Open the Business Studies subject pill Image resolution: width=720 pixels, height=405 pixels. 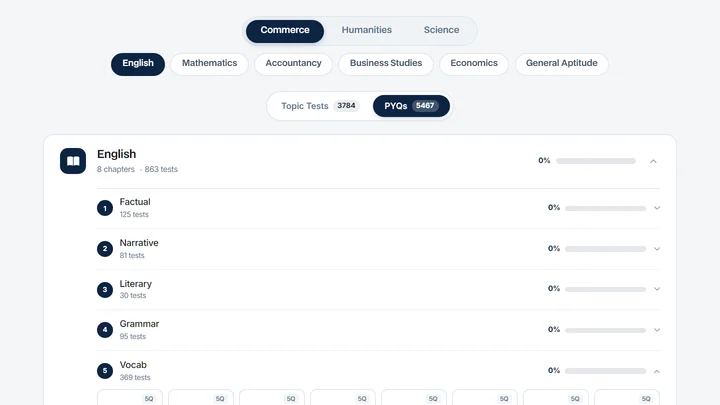(x=386, y=63)
